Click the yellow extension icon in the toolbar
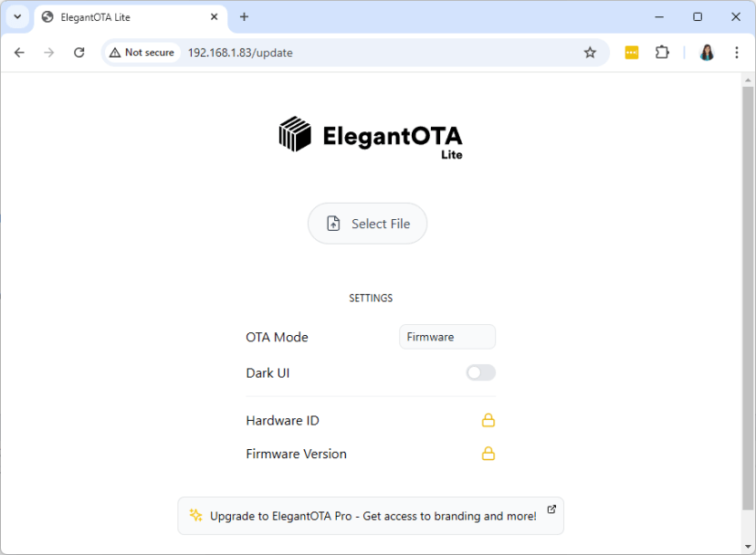Screen dimensions: 756x555 tap(631, 52)
